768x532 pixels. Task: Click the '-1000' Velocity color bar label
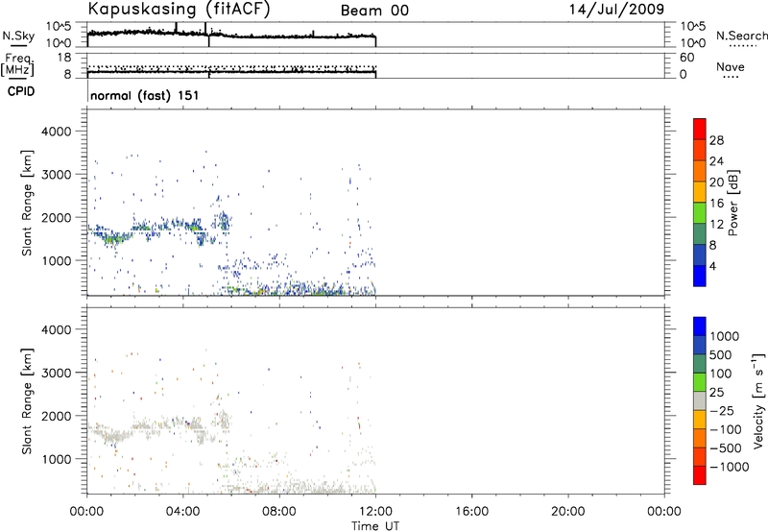[x=729, y=467]
